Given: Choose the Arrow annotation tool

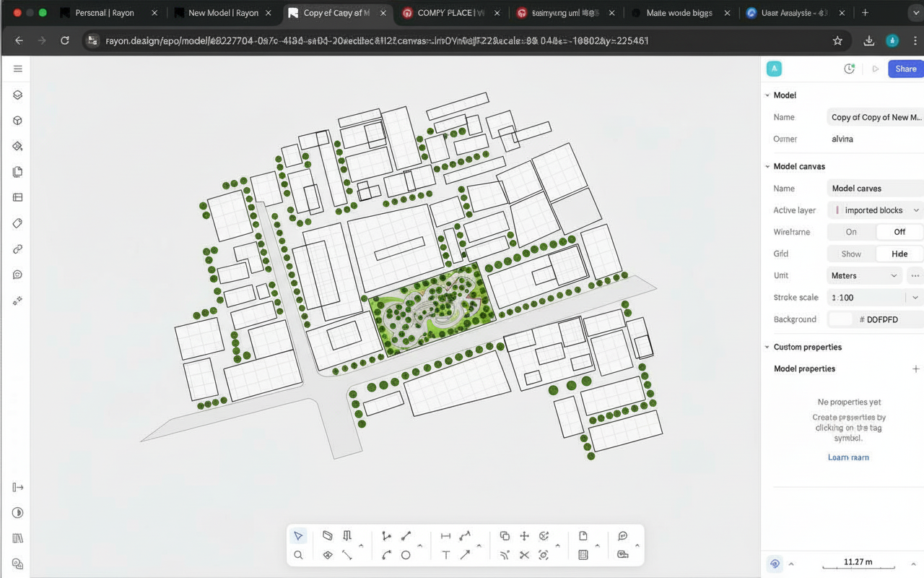Looking at the screenshot, I should [465, 555].
